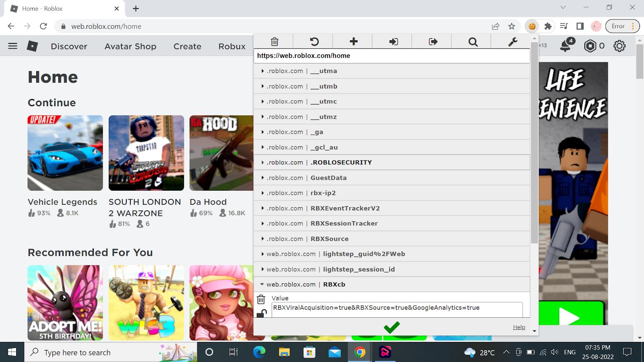Bookmark this page with the star icon
This screenshot has height=362, width=644.
click(x=512, y=26)
